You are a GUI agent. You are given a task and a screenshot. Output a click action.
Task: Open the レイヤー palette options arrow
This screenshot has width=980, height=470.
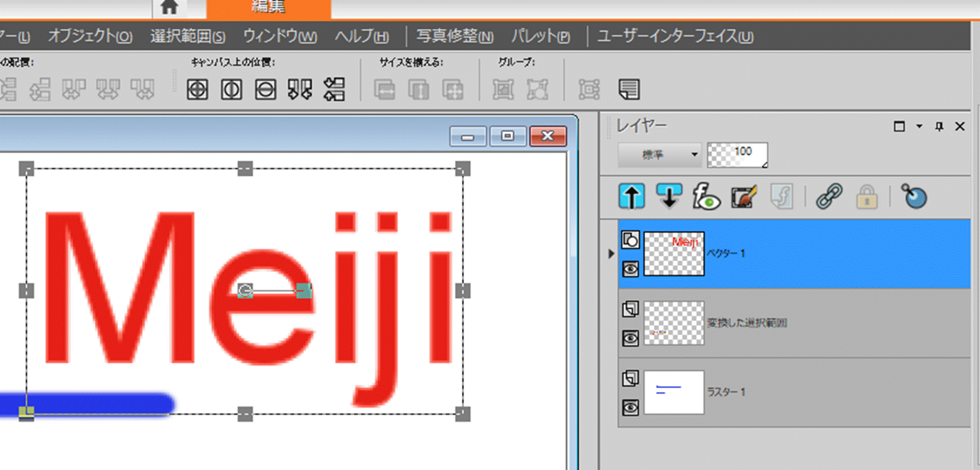coord(919,127)
